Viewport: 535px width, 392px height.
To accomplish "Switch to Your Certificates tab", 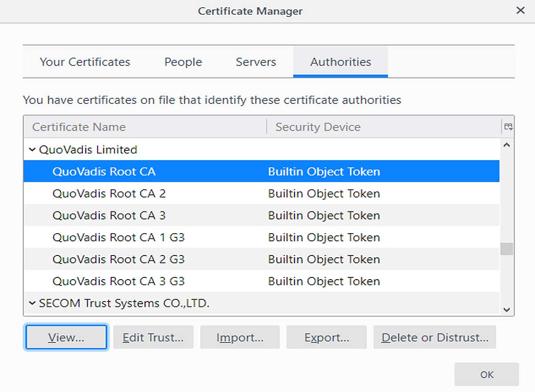I will pos(85,62).
